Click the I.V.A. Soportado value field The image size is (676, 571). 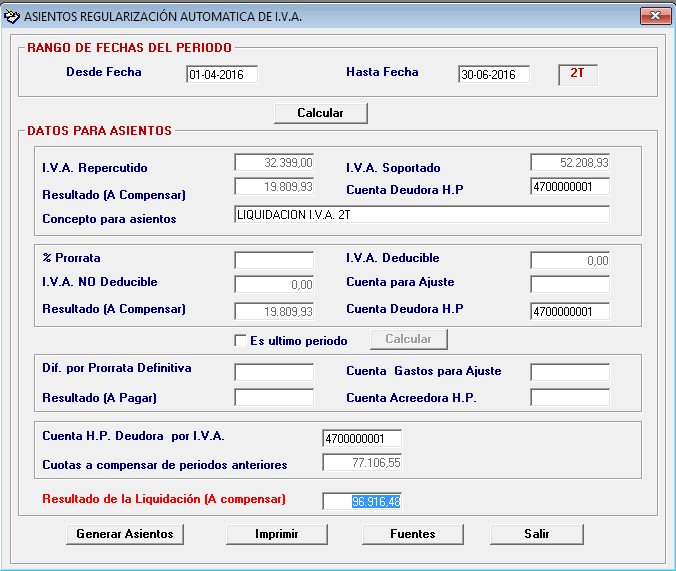tap(570, 163)
